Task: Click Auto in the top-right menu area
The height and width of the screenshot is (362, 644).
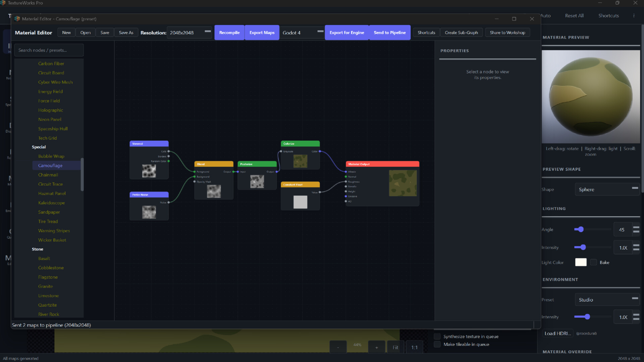Action: tap(546, 15)
